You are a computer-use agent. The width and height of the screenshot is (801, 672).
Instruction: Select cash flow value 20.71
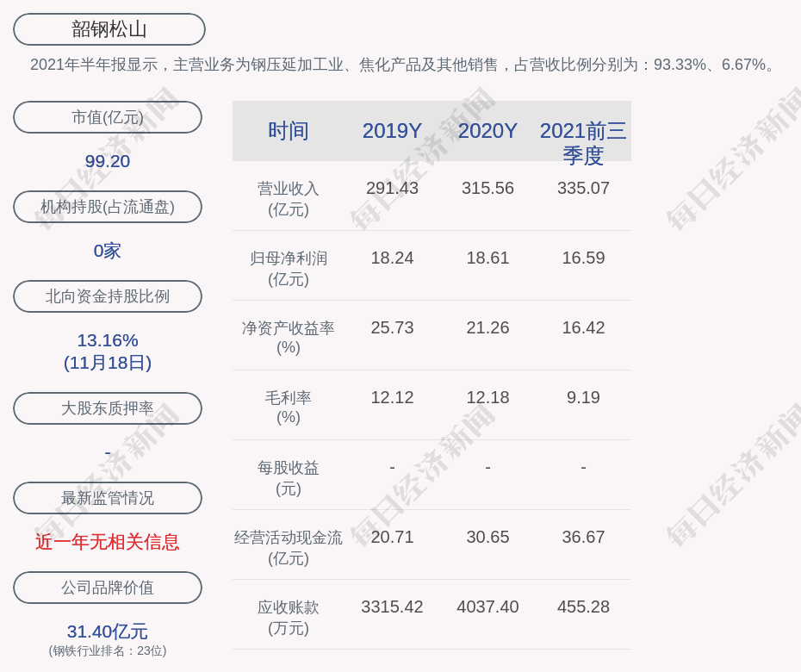coord(392,537)
